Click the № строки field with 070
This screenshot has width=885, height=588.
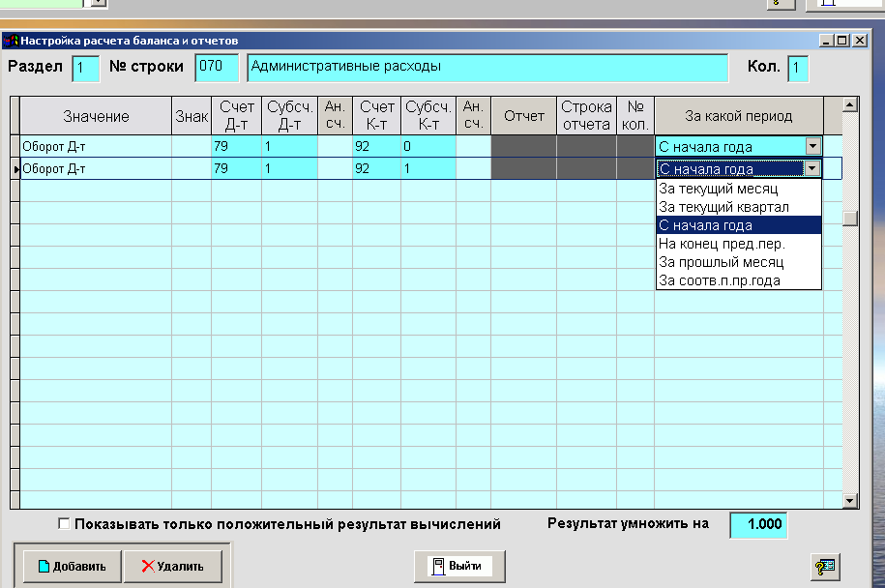pos(217,68)
